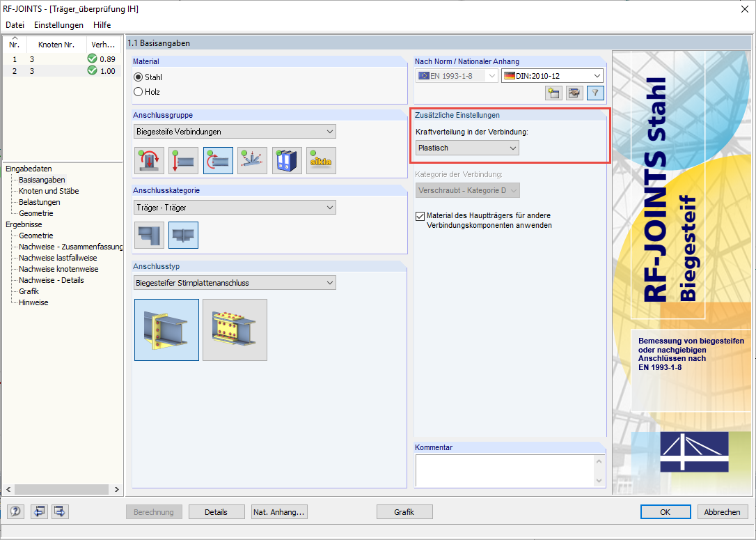Select case row with ratio 1.00

click(x=62, y=71)
